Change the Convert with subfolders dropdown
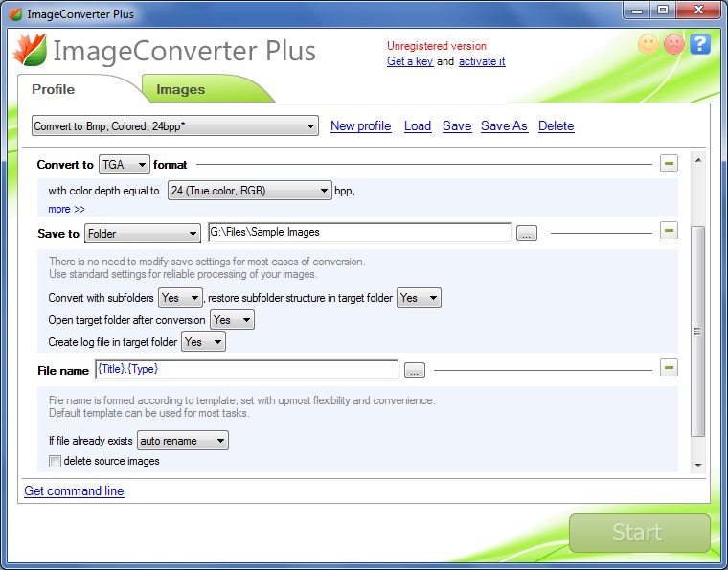This screenshot has height=570, width=728. coord(181,298)
